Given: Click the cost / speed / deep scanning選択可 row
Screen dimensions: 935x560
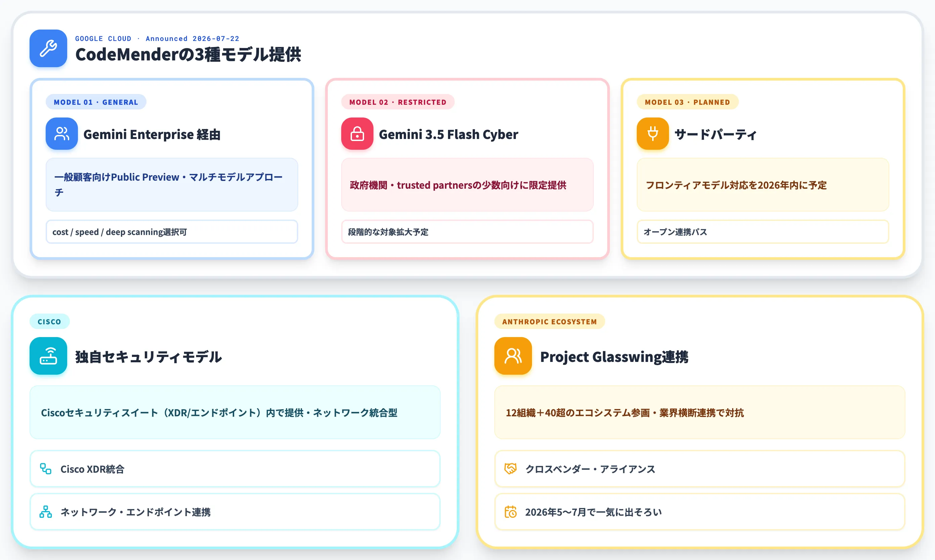Looking at the screenshot, I should click(172, 232).
